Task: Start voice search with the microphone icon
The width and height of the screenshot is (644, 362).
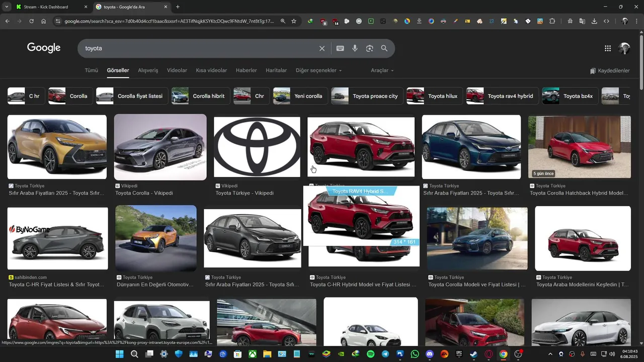Action: (355, 48)
